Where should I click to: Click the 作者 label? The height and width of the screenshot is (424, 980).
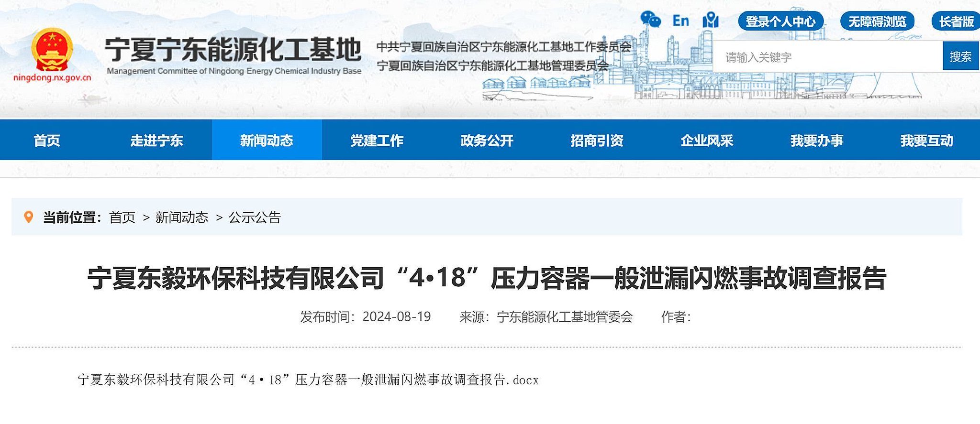(676, 316)
